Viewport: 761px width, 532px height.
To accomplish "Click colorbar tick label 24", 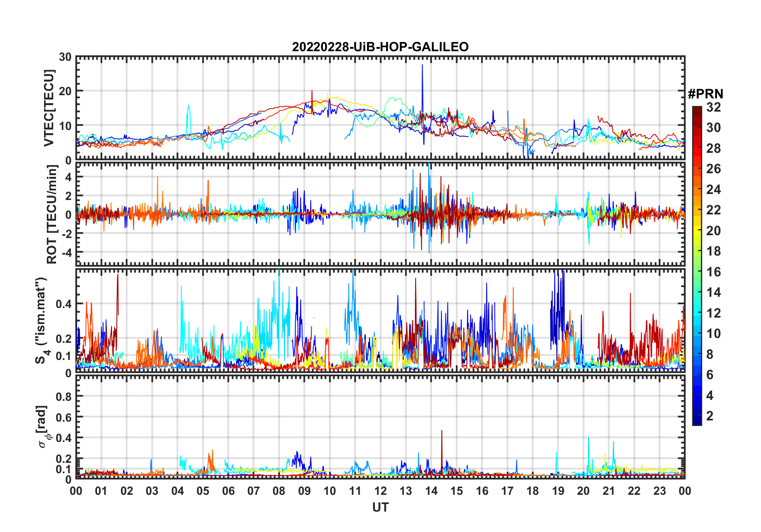I will coord(713,190).
